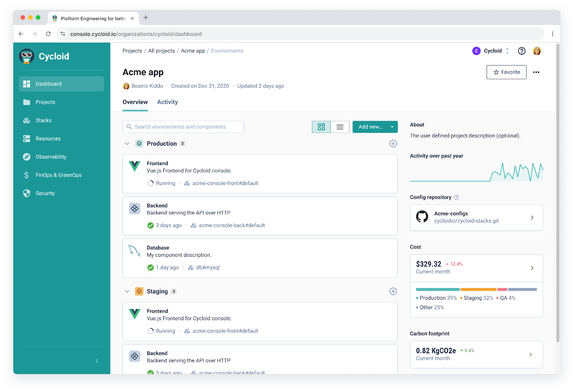
Task: Toggle Favorite for Acme app
Action: (x=506, y=72)
